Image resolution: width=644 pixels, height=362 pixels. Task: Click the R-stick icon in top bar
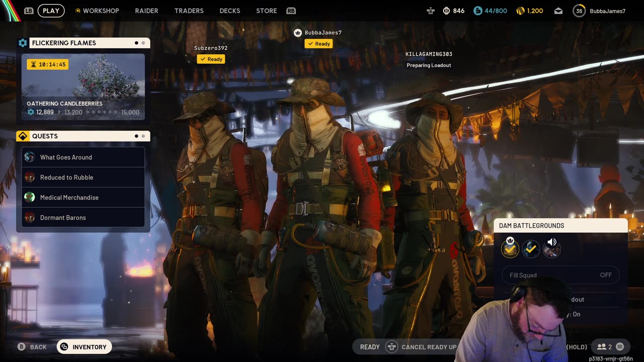coord(430,11)
